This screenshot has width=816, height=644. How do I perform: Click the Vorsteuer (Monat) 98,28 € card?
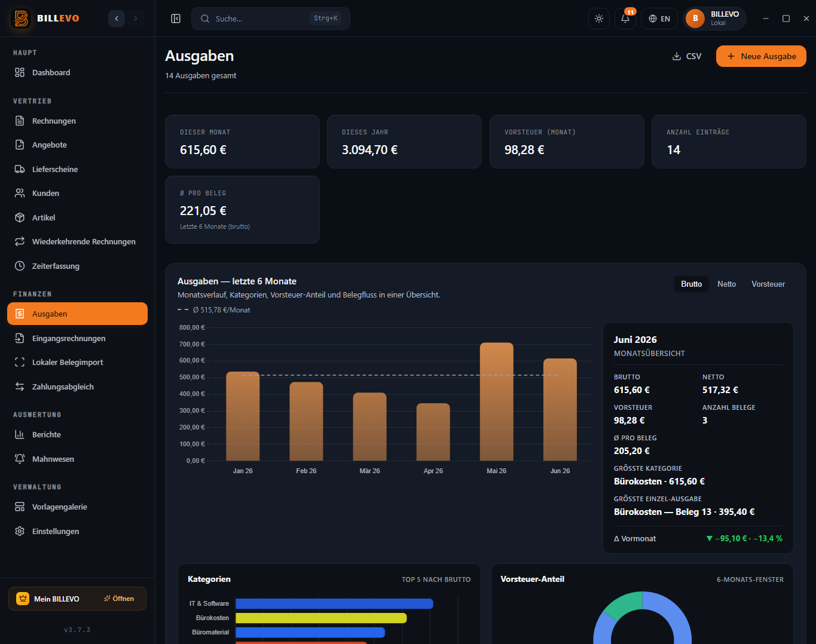pyautogui.click(x=567, y=142)
